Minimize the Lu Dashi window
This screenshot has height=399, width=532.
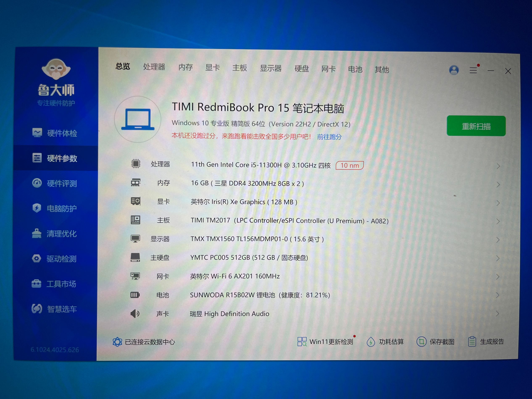click(491, 71)
